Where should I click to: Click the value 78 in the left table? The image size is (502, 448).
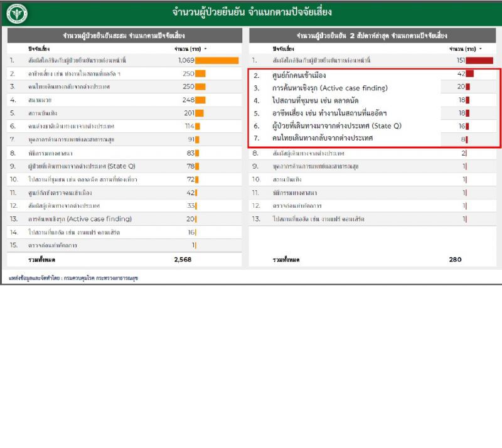pyautogui.click(x=191, y=166)
